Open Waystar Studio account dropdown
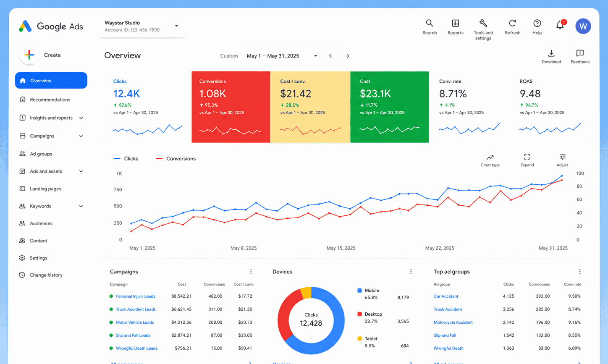The height and width of the screenshot is (364, 608). point(142,26)
